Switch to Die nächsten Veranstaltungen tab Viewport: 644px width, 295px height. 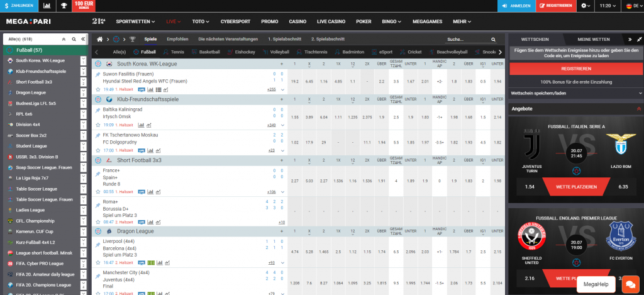pyautogui.click(x=228, y=39)
